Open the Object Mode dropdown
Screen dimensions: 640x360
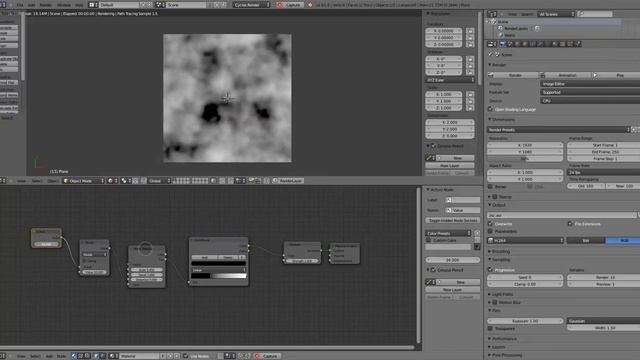pos(83,180)
